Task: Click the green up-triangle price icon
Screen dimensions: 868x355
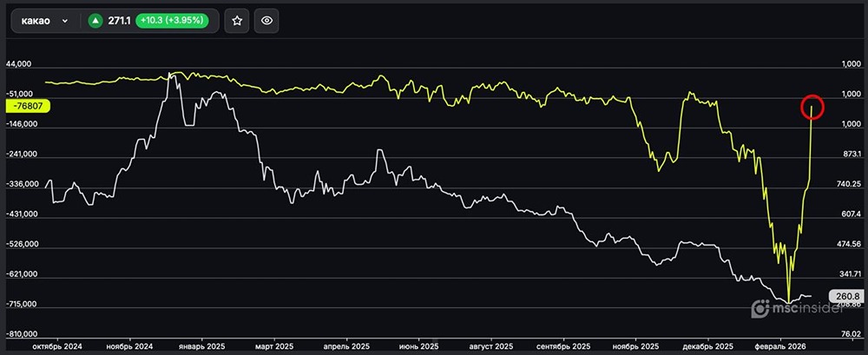Action: point(95,21)
